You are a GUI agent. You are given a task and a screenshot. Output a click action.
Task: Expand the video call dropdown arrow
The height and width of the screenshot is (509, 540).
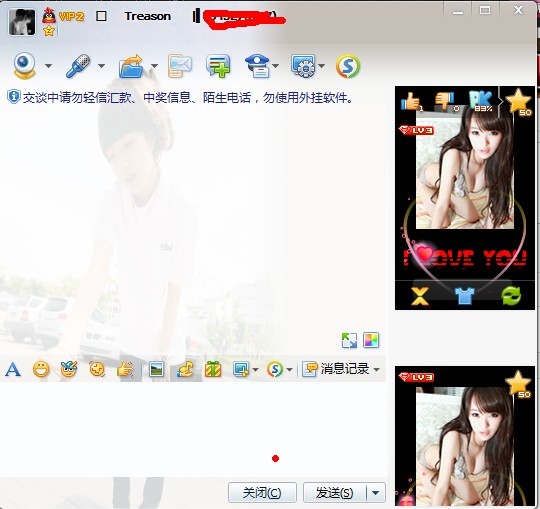pyautogui.click(x=49, y=66)
